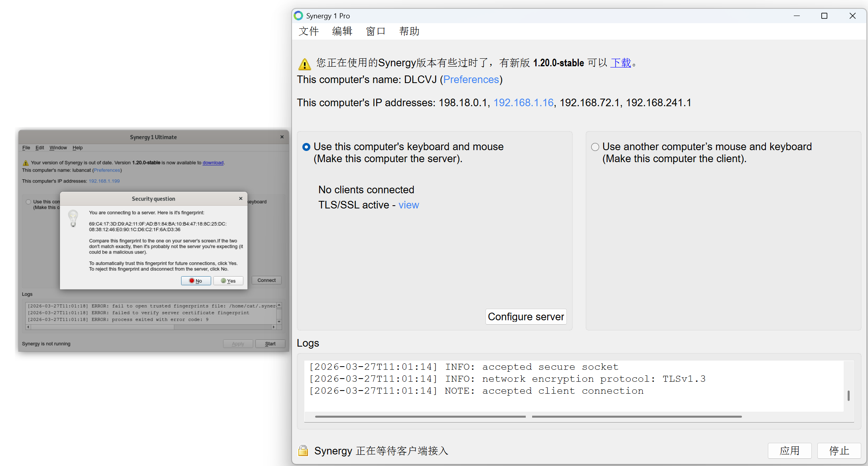The height and width of the screenshot is (466, 868).
Task: Click the 'Synergy 正在等待客户端接入' status text
Action: 381,451
